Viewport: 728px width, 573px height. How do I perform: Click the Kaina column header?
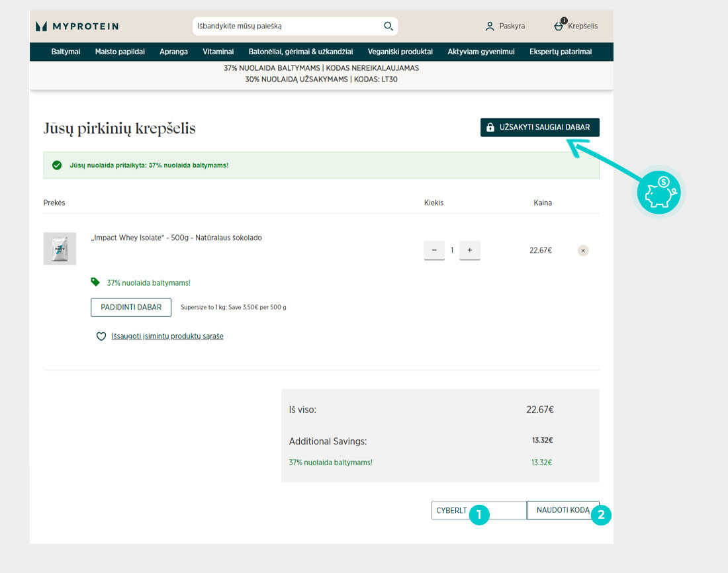[x=543, y=203]
